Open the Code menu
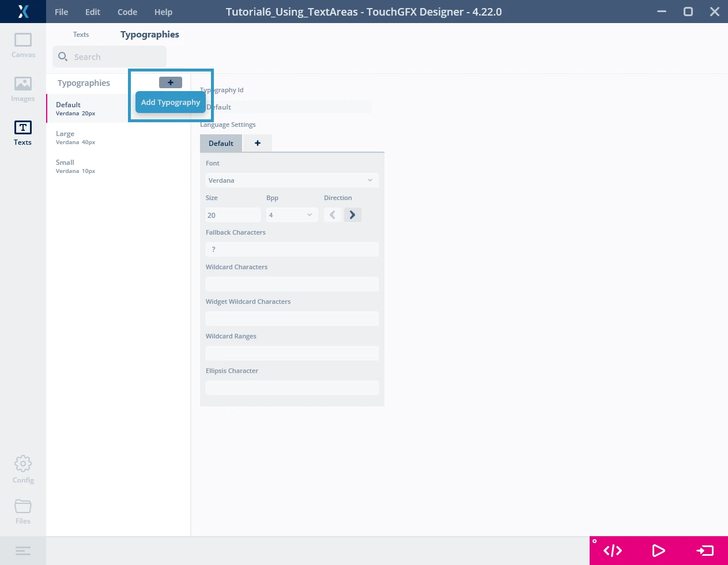 [x=127, y=12]
